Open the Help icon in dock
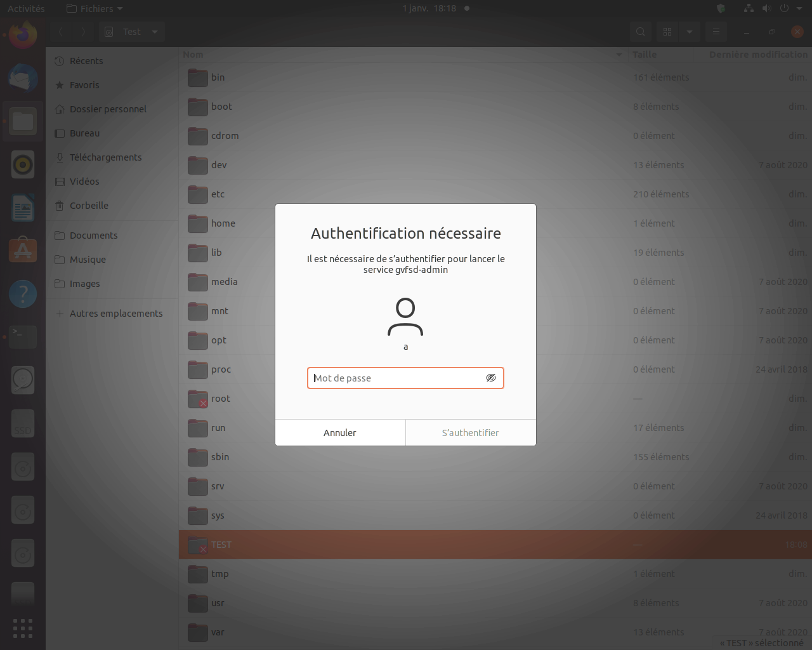Screen dimensions: 812x650 click(23, 294)
